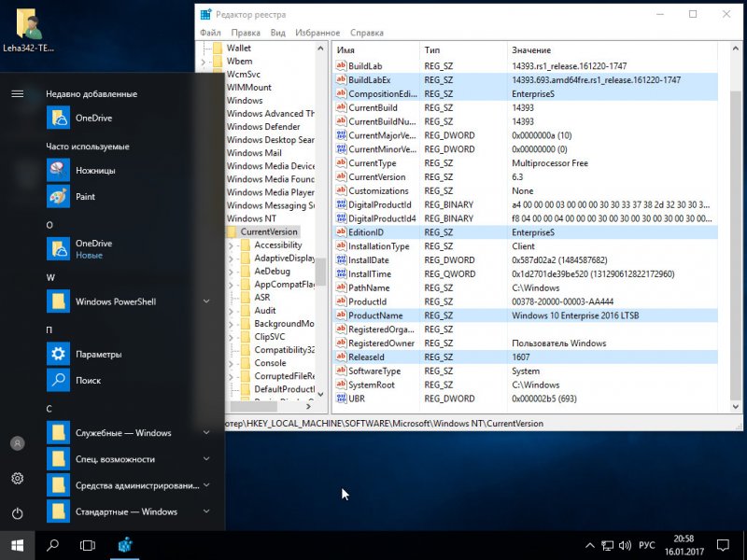
Task: Click the tree pane vertical scrollbar thumb
Action: click(x=320, y=272)
